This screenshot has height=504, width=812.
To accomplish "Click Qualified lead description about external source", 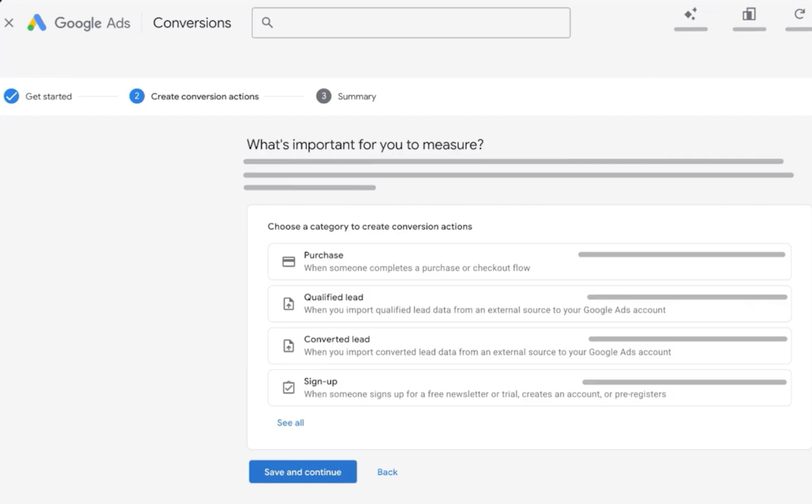I will (485, 310).
